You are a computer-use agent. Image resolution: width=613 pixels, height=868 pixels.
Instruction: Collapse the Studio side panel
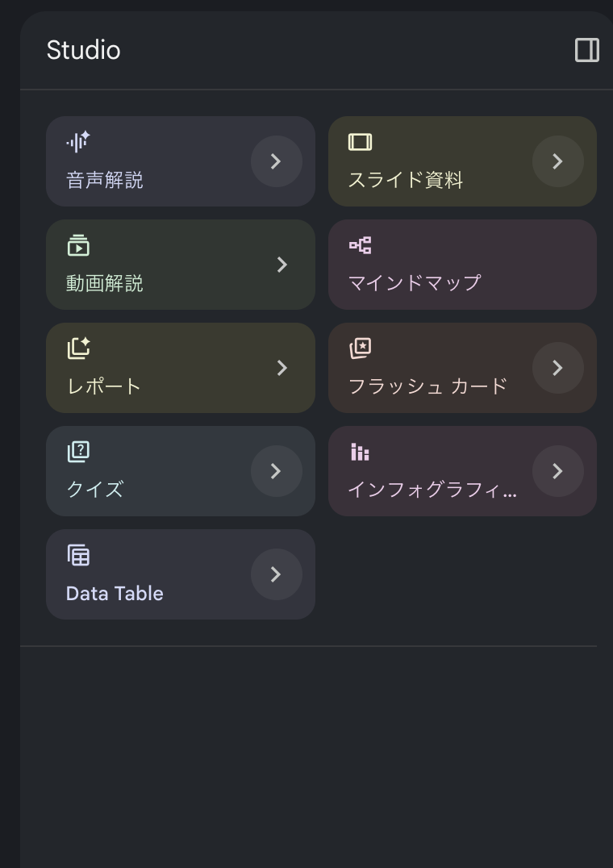(586, 50)
